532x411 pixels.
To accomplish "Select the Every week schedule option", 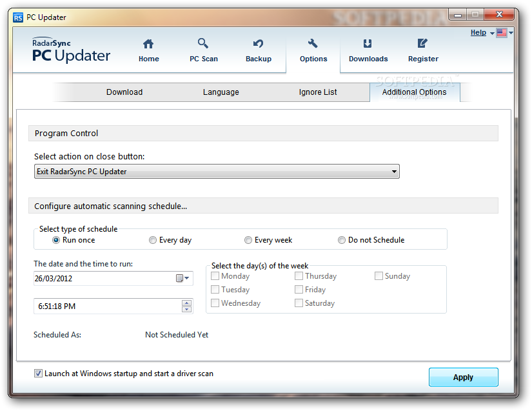I will tap(248, 240).
